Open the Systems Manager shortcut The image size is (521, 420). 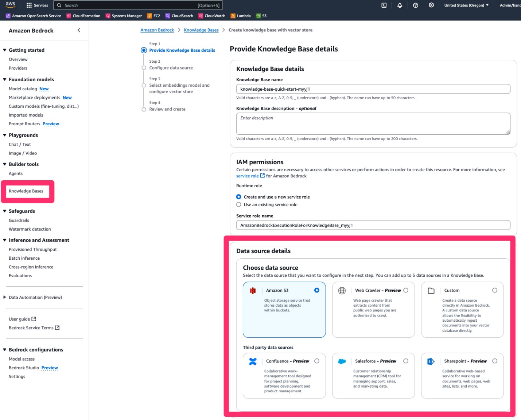coord(124,16)
